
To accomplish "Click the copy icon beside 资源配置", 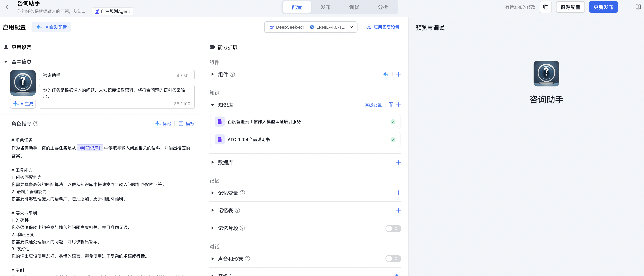I will (x=546, y=7).
